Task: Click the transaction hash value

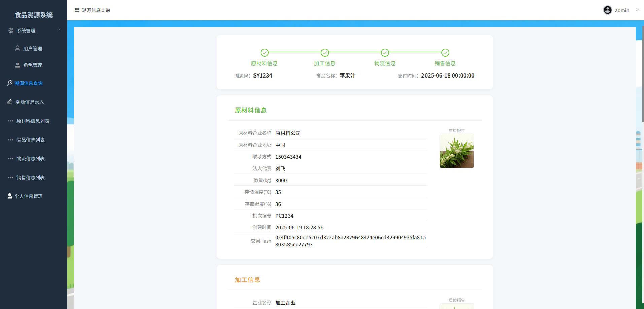Action: [x=350, y=241]
